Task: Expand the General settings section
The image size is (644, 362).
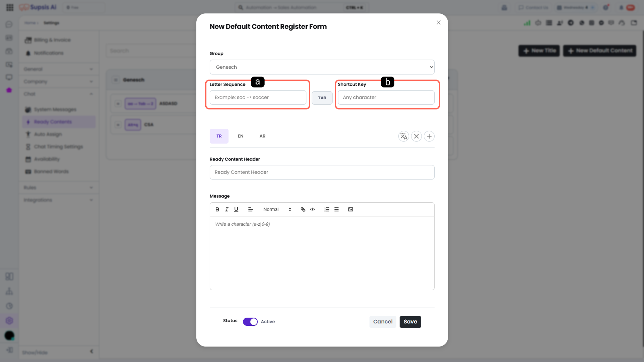Action: coord(58,69)
